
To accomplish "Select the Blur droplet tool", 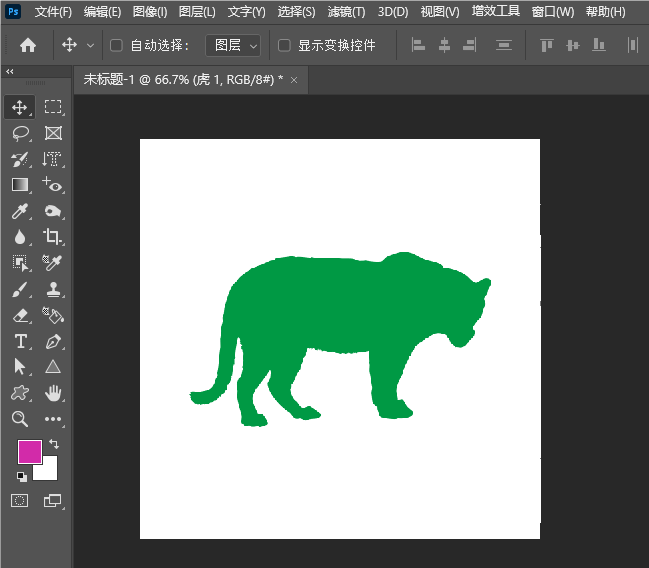I will 20,237.
